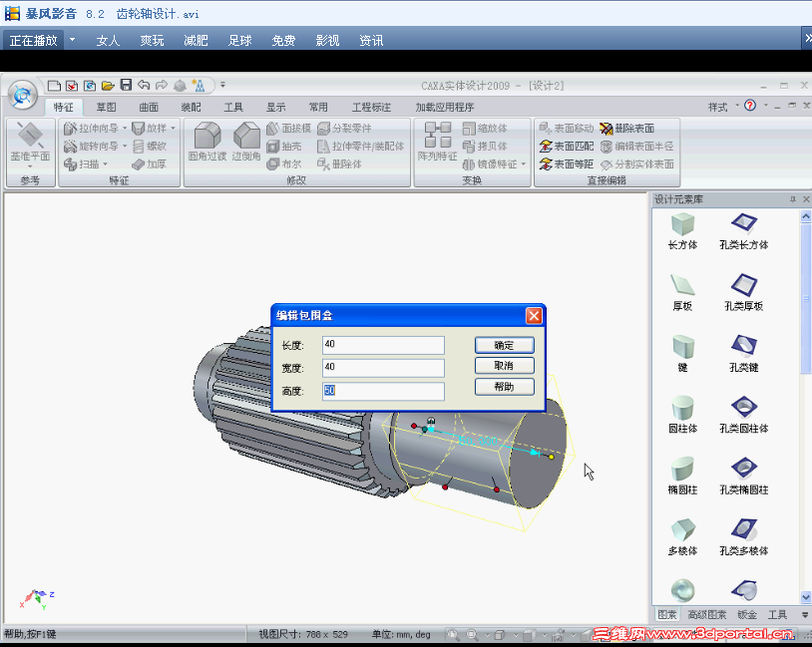Click the Open folder icon in quick toolbar
812x647 pixels.
pyautogui.click(x=107, y=86)
